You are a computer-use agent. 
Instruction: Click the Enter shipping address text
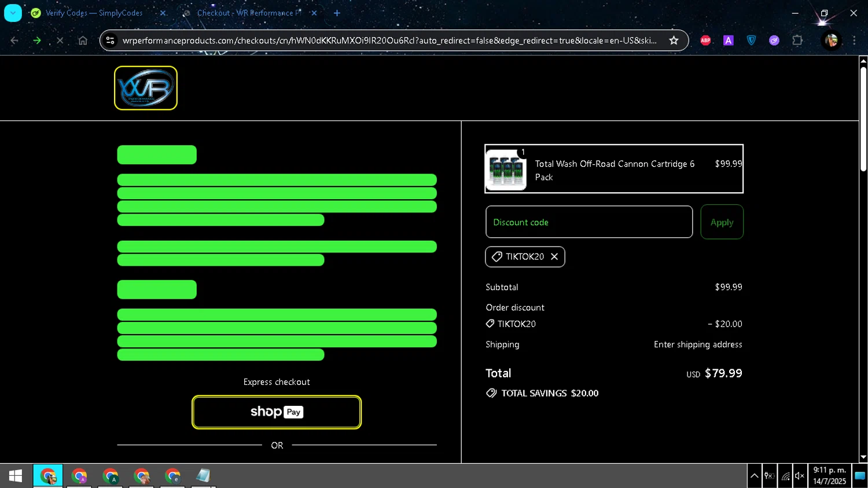(698, 344)
